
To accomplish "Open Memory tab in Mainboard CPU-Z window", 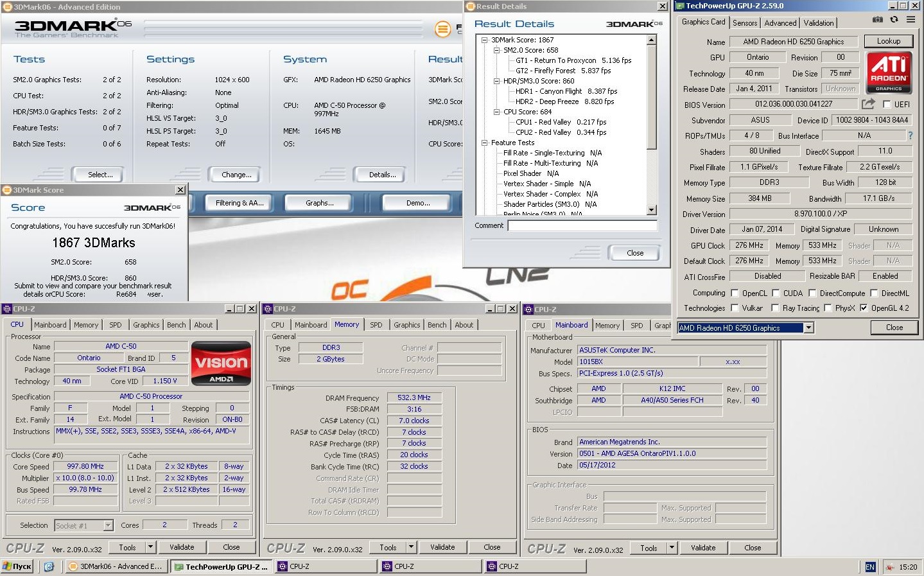I will 607,326.
